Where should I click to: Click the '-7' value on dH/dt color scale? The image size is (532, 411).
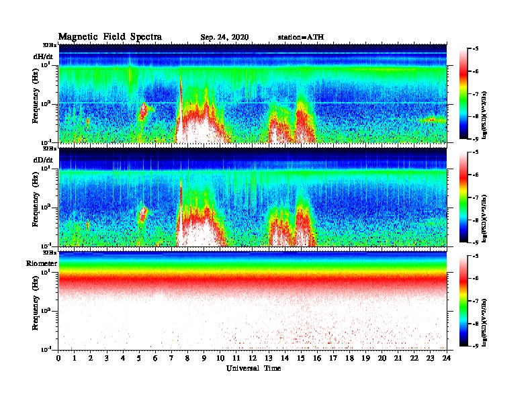[x=476, y=94]
